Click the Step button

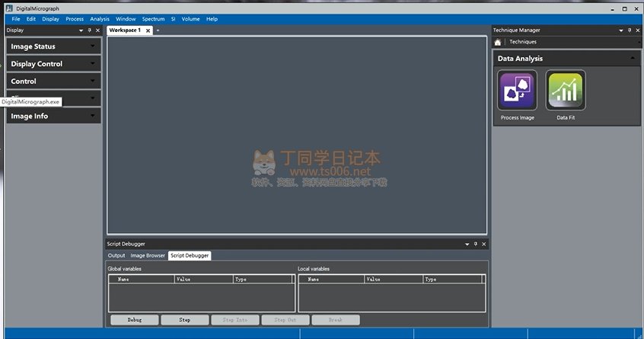[185, 320]
